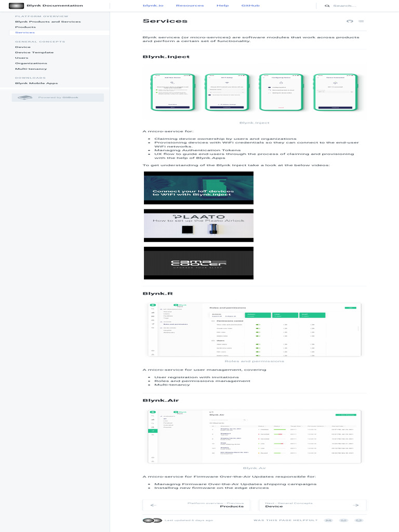Rate page with the sad face icon

tap(328, 520)
